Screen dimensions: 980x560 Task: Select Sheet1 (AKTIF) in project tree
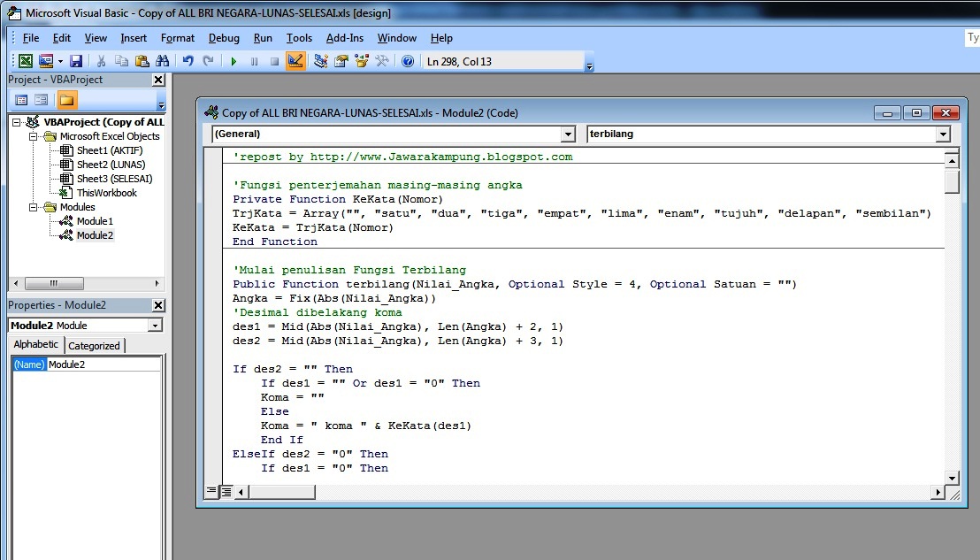[x=110, y=150]
